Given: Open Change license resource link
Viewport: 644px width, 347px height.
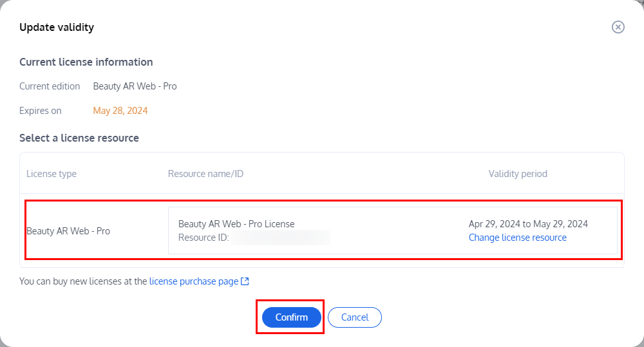Looking at the screenshot, I should coord(518,238).
